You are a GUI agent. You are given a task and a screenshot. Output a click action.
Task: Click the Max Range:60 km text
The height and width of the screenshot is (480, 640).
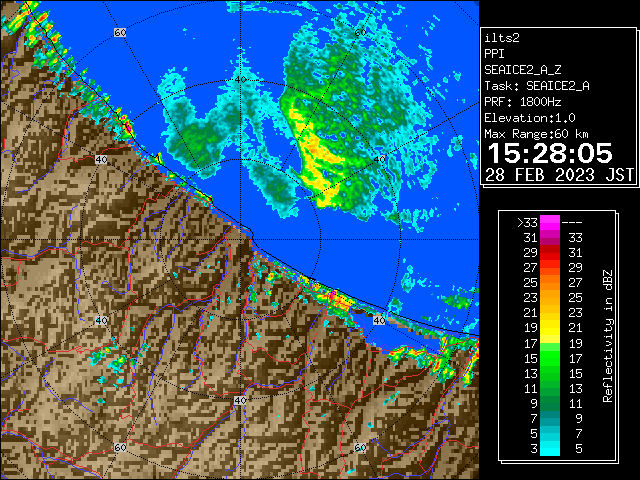[x=537, y=134]
